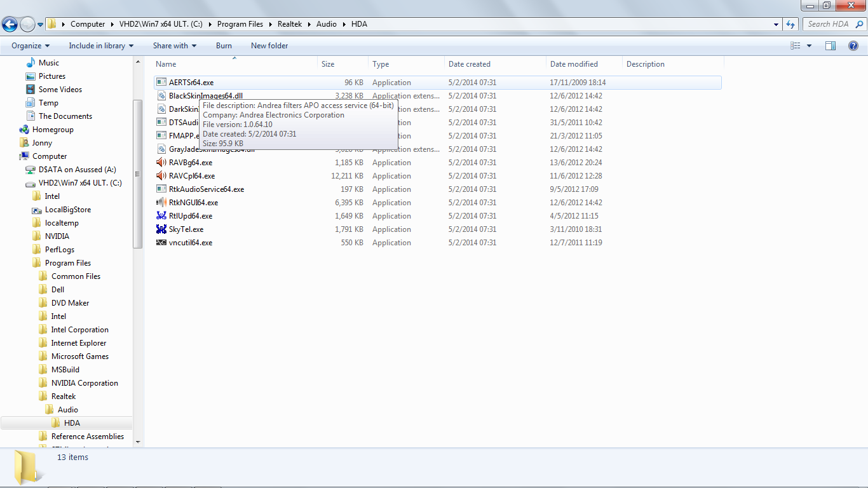Image resolution: width=868 pixels, height=488 pixels.
Task: Click the change view icon
Action: (796, 46)
